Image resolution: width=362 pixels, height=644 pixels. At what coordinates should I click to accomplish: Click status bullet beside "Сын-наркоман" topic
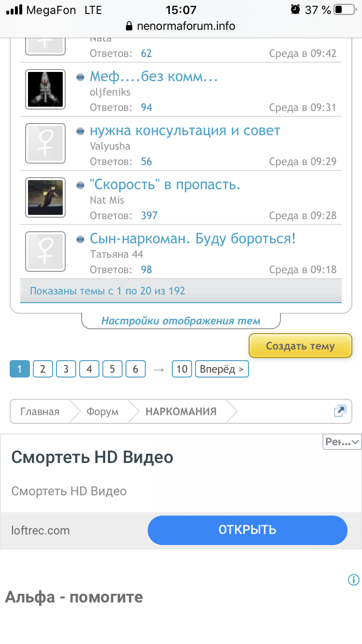coord(81,239)
